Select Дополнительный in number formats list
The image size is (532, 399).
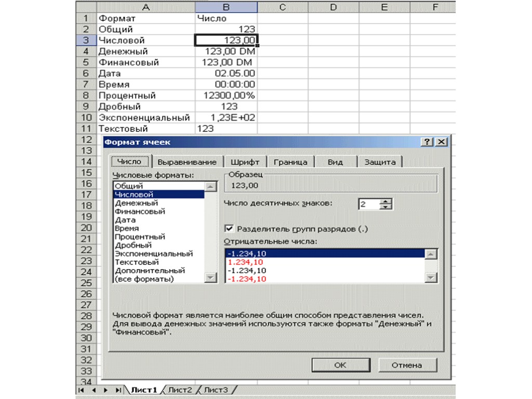[159, 271]
